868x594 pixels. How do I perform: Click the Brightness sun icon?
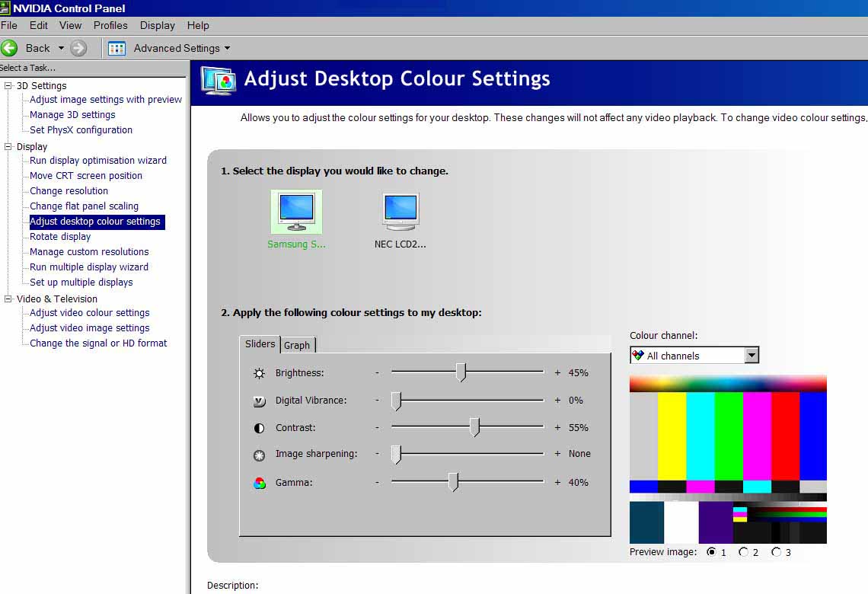[x=260, y=373]
